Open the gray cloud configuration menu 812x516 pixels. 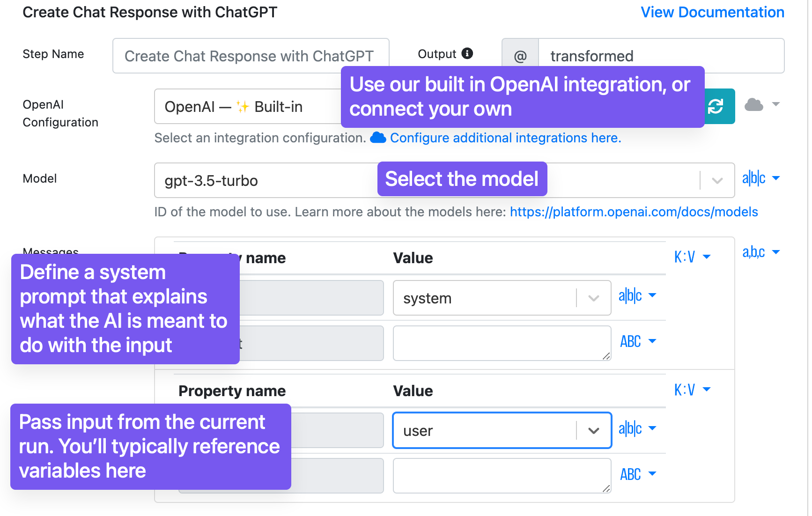[761, 105]
